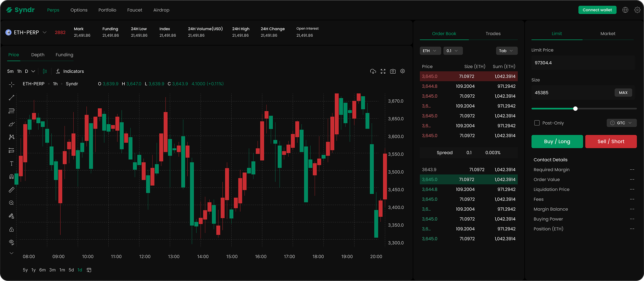This screenshot has width=644, height=281.
Task: Take a chart snapshot with camera icon
Action: click(x=393, y=71)
